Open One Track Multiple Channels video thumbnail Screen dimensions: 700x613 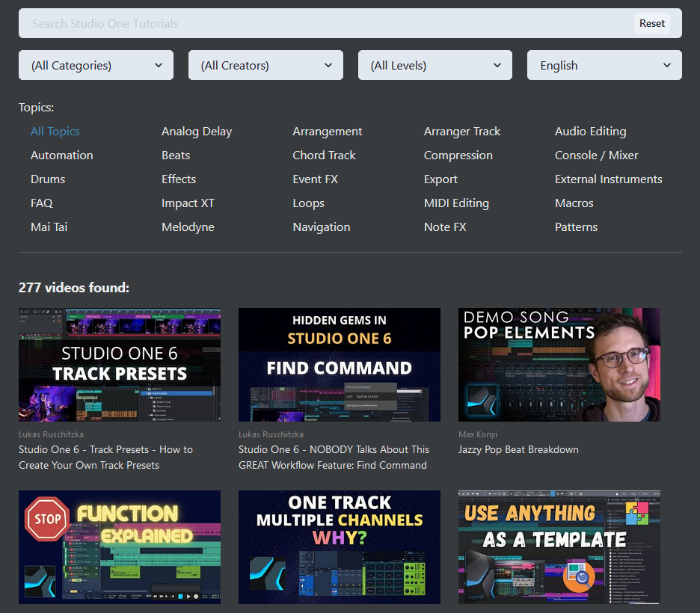(340, 547)
